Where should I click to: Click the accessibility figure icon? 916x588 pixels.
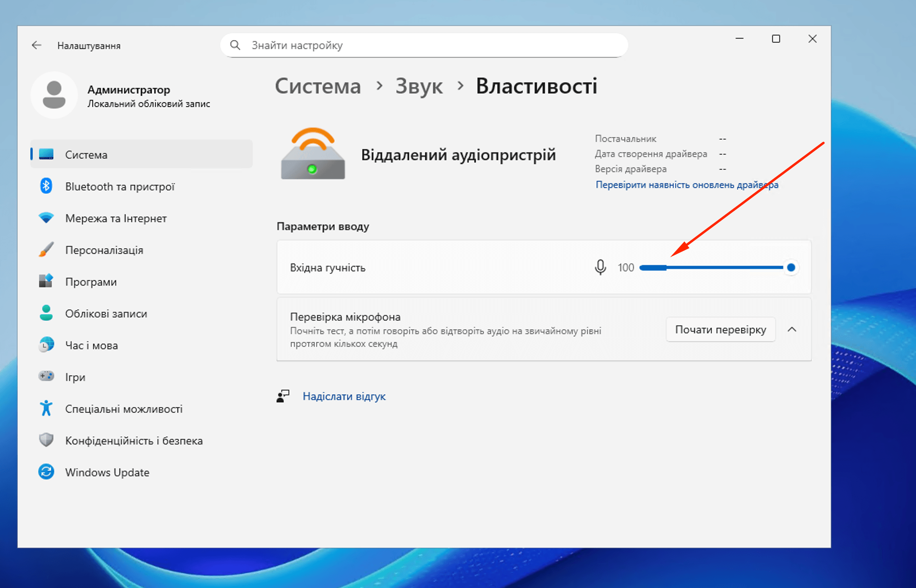(46, 408)
